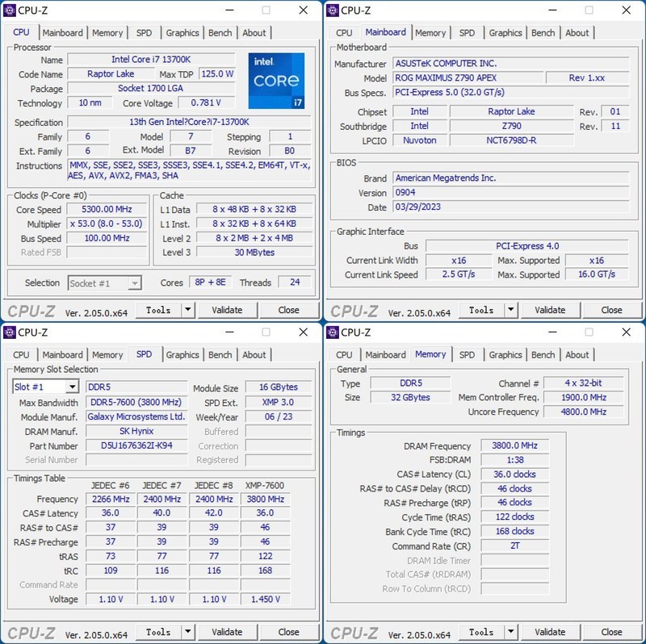Screen dimensions: 646x644
Task: Switch to the SPD tab in the Mainboard window
Action: click(x=467, y=32)
